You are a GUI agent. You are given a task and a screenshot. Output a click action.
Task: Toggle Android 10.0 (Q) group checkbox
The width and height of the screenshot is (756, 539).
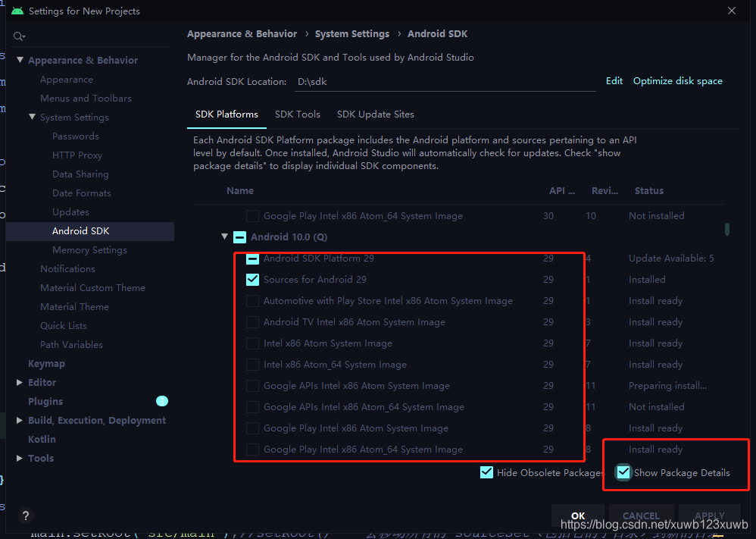pyautogui.click(x=239, y=237)
